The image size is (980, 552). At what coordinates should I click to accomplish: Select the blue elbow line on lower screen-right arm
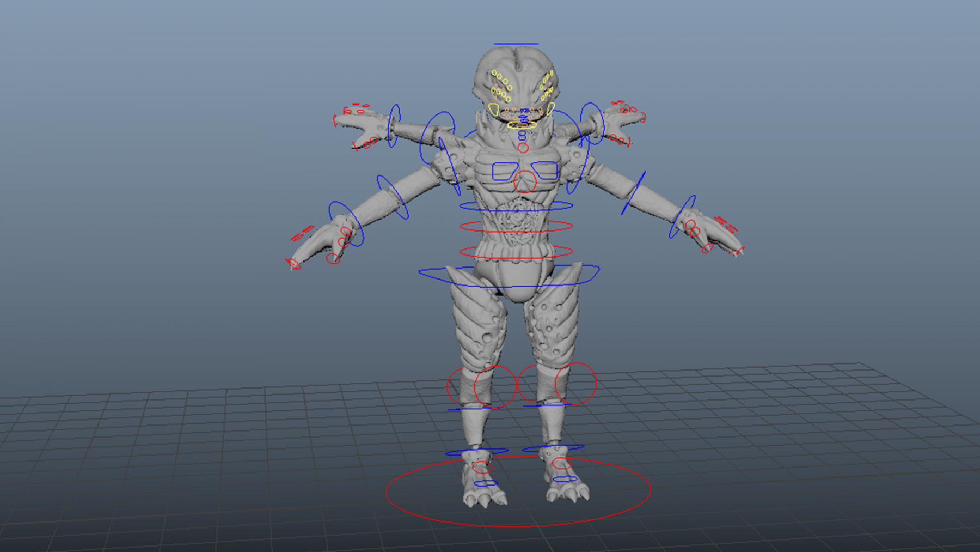click(634, 192)
